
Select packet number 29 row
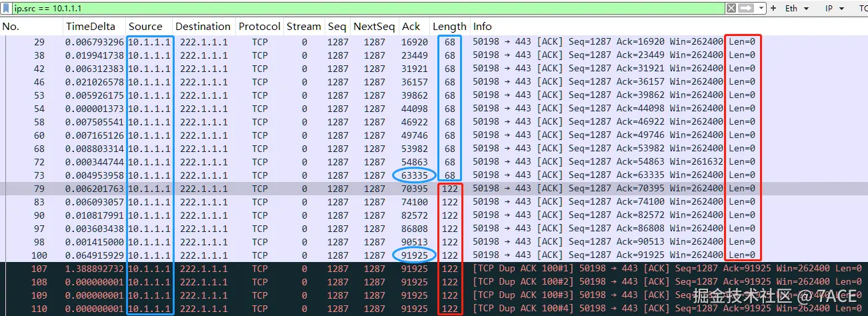click(434, 41)
